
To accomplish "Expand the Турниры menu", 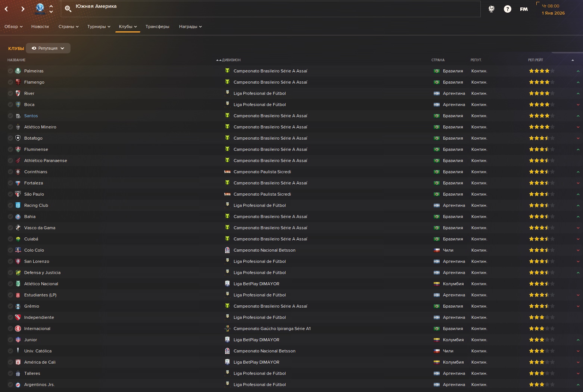I will pyautogui.click(x=99, y=27).
